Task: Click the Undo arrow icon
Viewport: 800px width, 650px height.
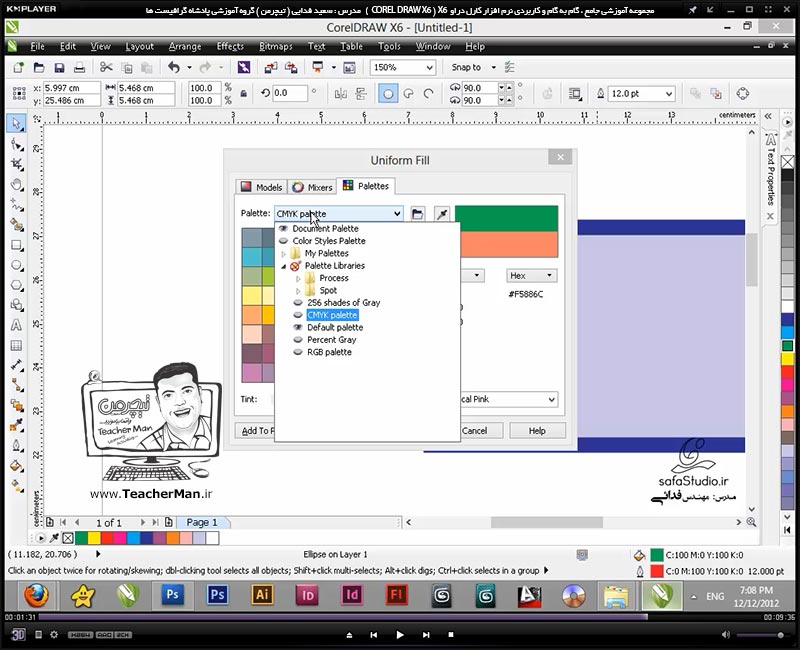Action: (174, 67)
